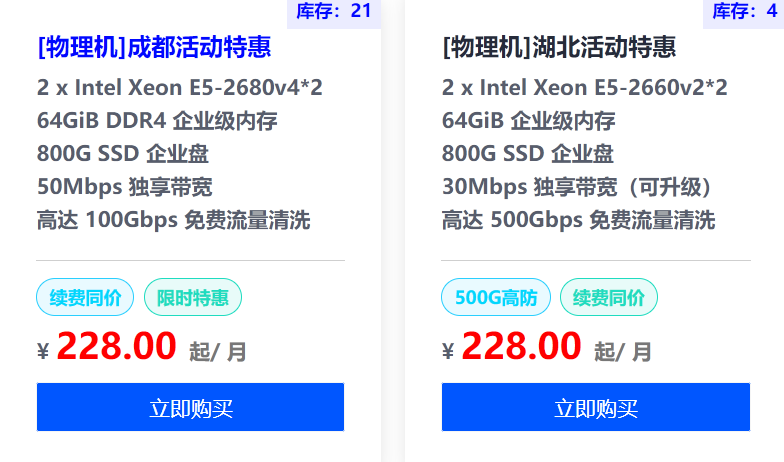Click the 50Mbps 独享带宽 line

pyautogui.click(x=124, y=187)
